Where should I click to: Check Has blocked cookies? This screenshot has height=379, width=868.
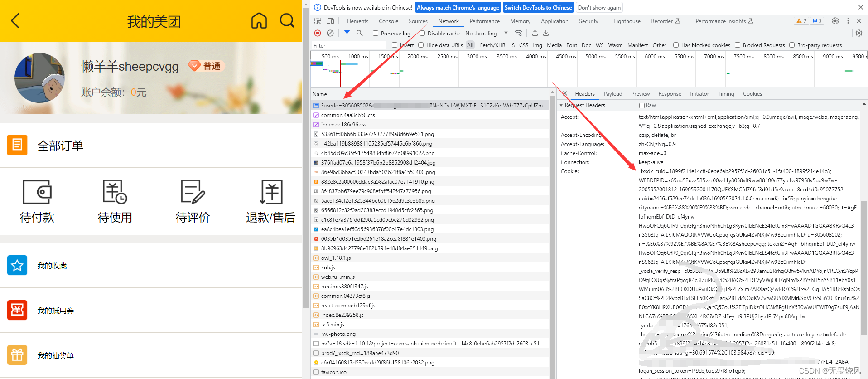(x=676, y=45)
